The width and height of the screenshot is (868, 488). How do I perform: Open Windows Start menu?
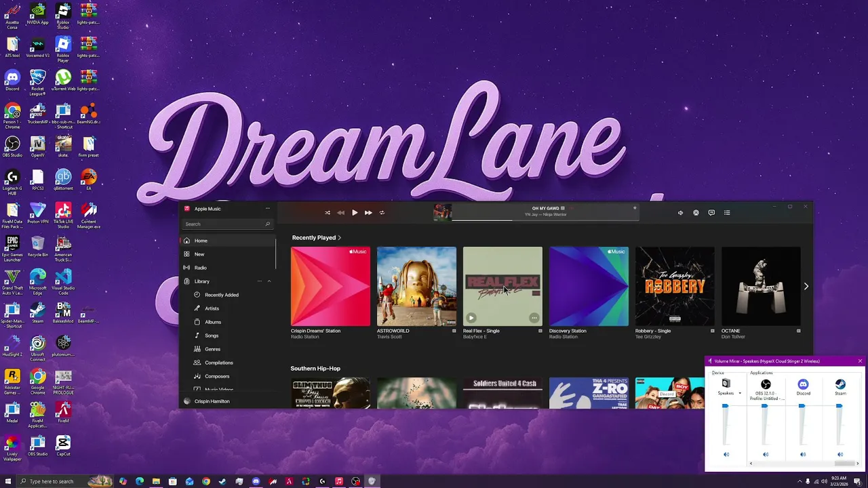click(8, 481)
